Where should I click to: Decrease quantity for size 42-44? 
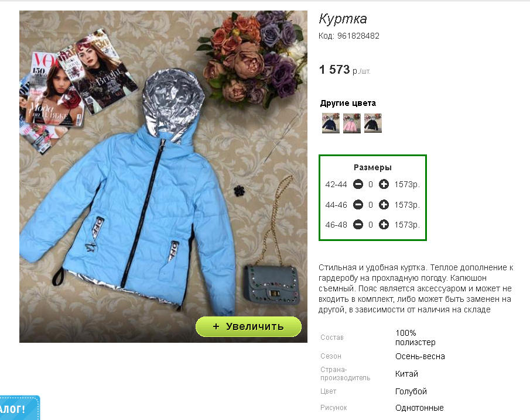[x=358, y=184]
